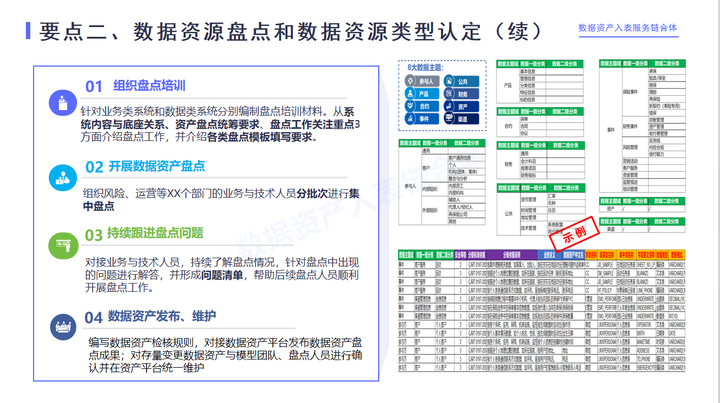Select the 参与人 classification table thumbnail
Viewport: 720px width, 403px height.
(442, 182)
